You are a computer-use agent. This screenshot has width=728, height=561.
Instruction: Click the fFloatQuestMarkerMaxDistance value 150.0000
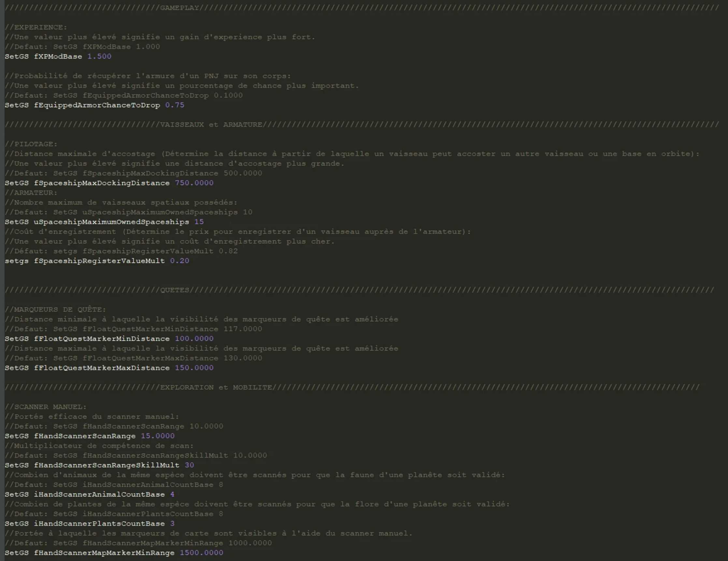194,368
